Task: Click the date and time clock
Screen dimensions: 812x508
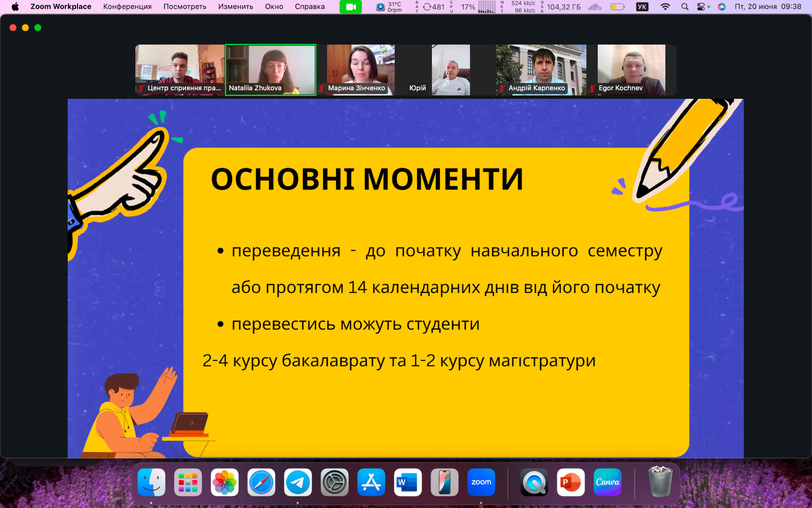Action: [768, 7]
